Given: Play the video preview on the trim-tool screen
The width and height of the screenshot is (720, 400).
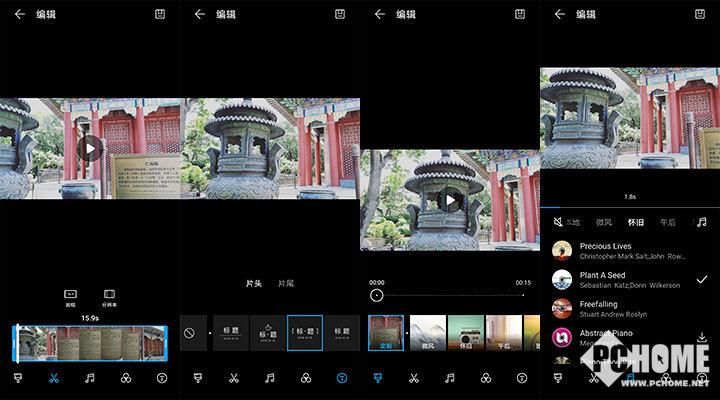Looking at the screenshot, I should (90, 148).
